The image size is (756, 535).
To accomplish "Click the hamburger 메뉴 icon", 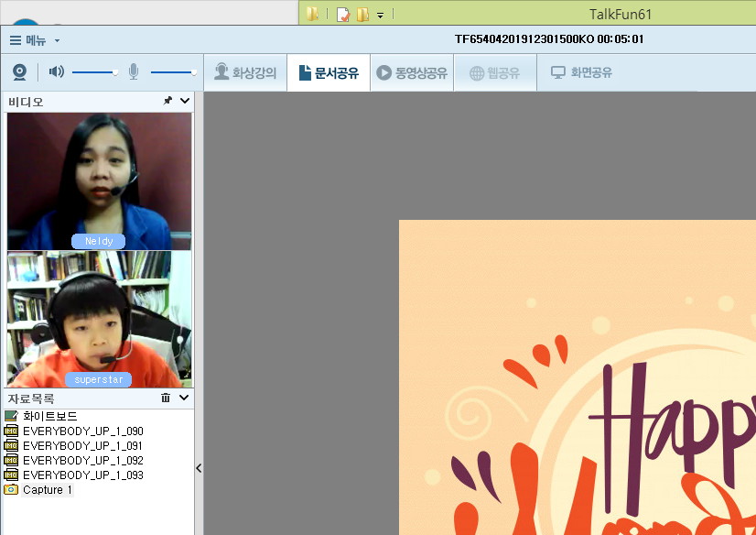I will coord(16,40).
